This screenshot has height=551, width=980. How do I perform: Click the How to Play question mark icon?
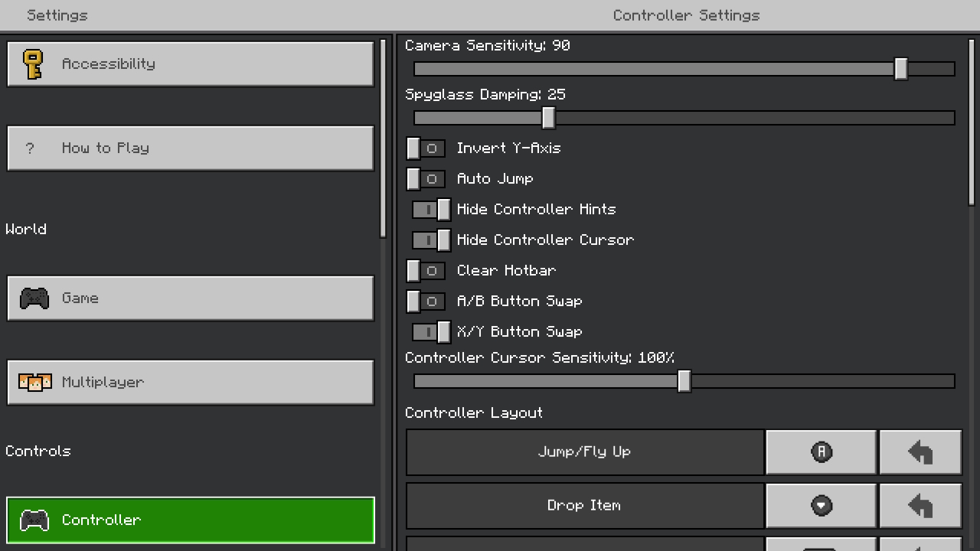[30, 148]
